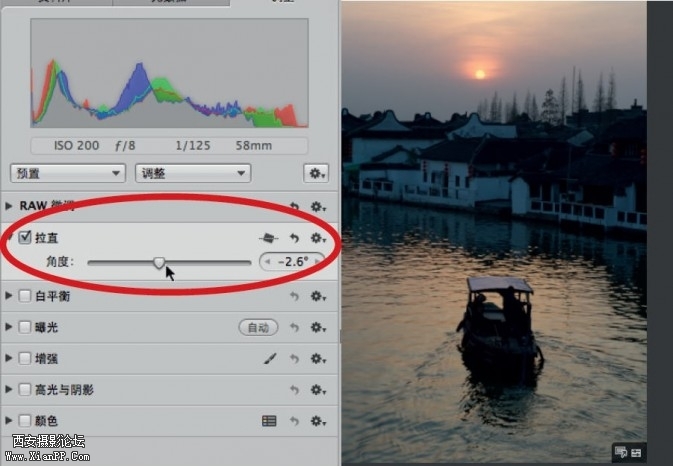Reset the 拉直 (Straighten) adjustment
This screenshot has width=673, height=466.
(295, 238)
